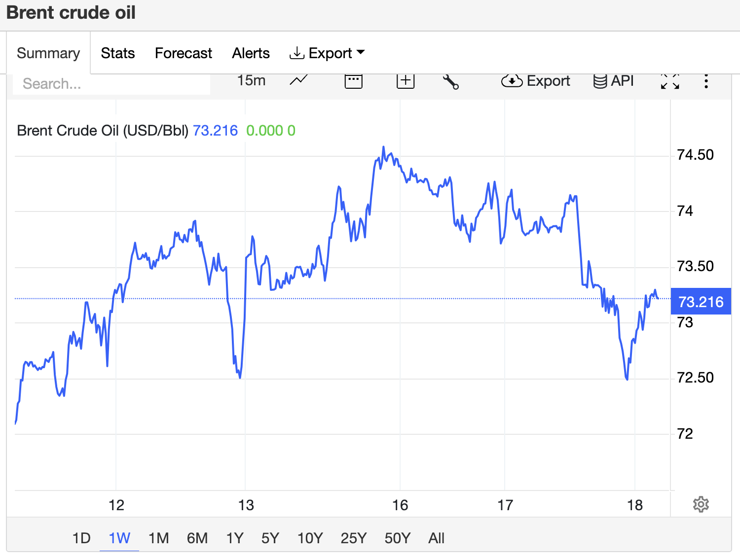Click the 0.000 0 change value
740x560 pixels.
tap(271, 131)
